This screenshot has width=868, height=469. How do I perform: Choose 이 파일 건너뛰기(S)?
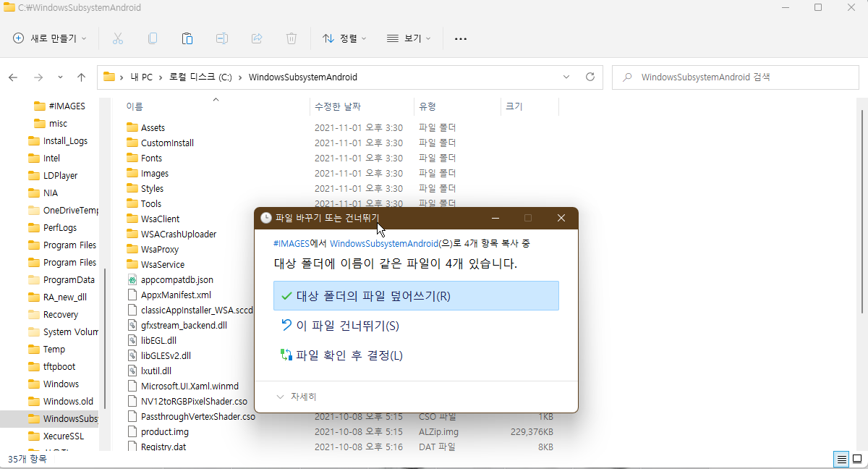tap(416, 326)
